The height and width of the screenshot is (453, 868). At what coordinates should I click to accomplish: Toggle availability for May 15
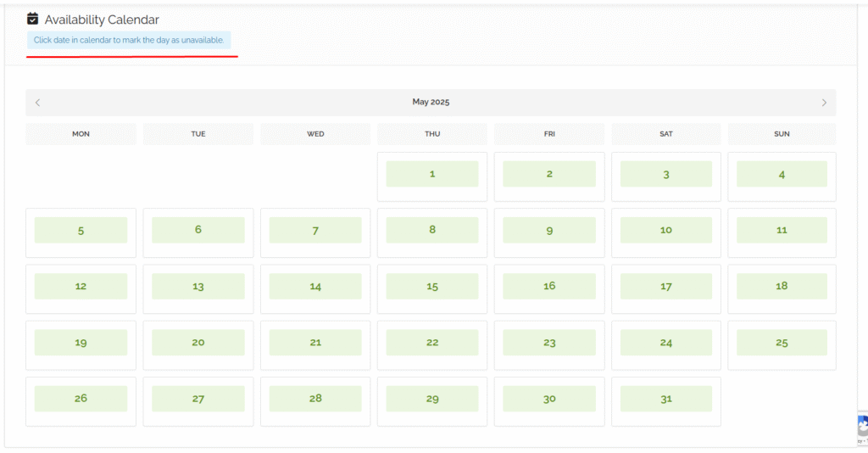[431, 287]
